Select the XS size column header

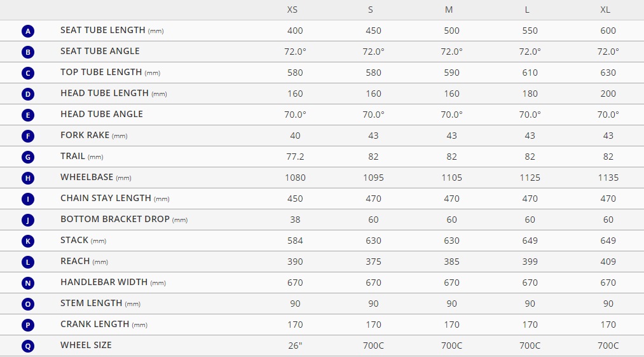pyautogui.click(x=292, y=10)
